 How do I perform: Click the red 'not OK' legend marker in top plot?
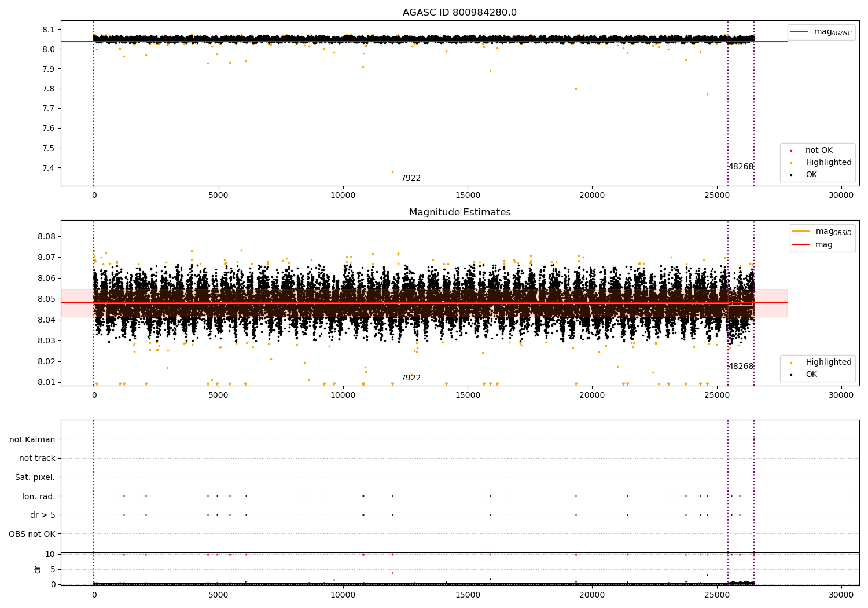click(791, 151)
